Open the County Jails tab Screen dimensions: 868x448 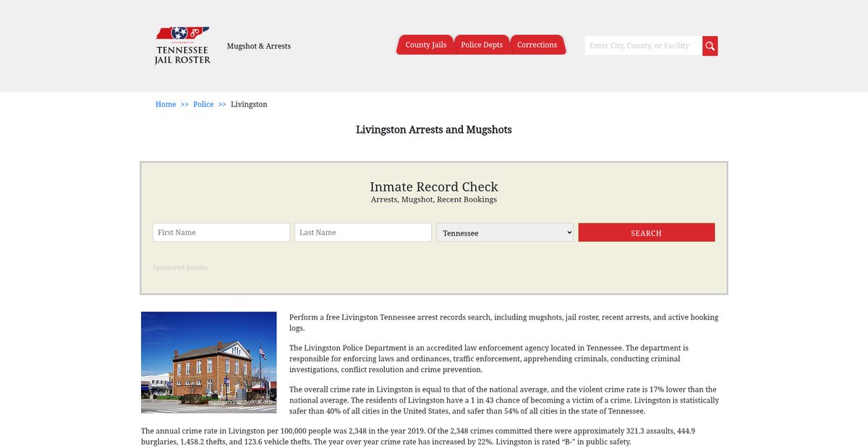(425, 45)
